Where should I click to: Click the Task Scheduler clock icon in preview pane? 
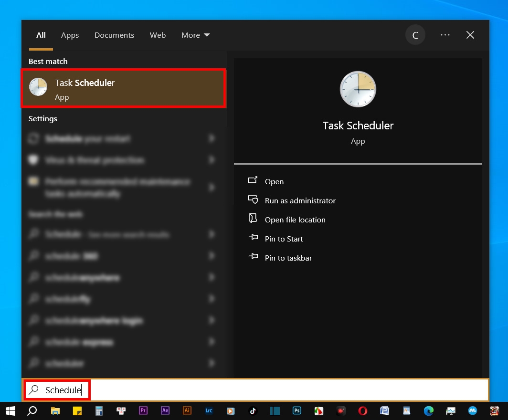click(358, 89)
